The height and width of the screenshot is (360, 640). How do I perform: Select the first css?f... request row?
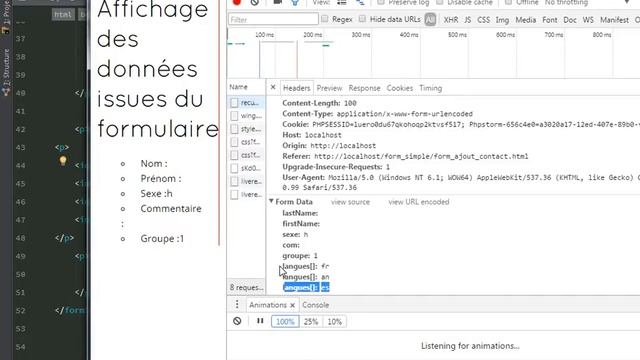coord(246,142)
